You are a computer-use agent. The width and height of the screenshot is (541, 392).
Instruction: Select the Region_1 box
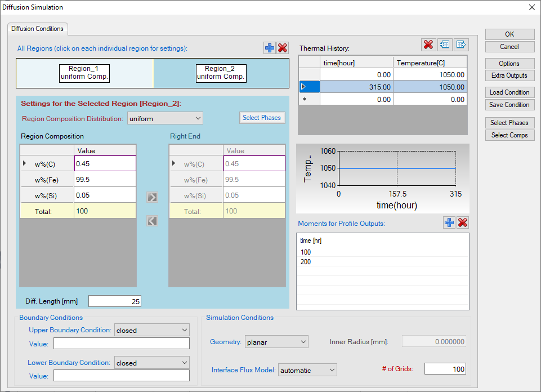tap(84, 73)
